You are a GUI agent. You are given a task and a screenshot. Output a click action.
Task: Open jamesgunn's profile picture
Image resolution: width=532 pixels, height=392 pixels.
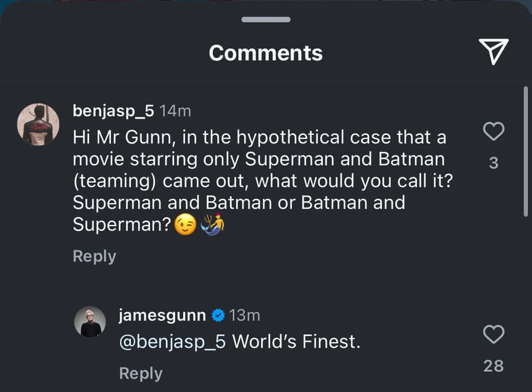[x=90, y=321]
